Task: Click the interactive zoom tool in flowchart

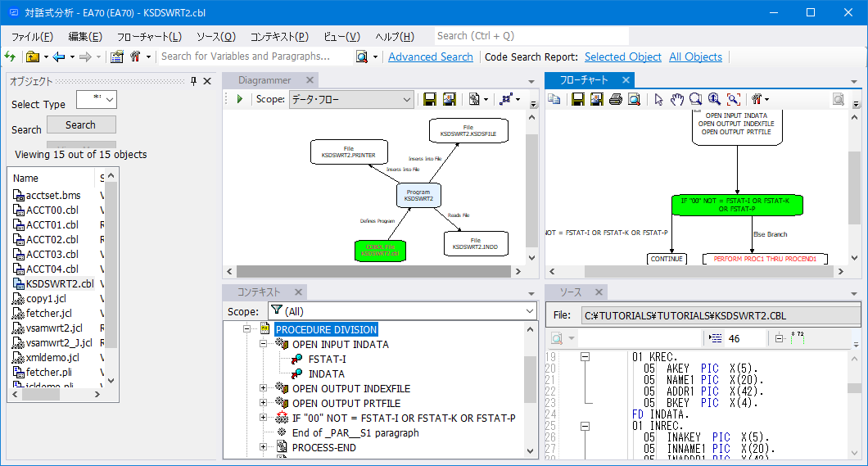Action: pyautogui.click(x=715, y=99)
